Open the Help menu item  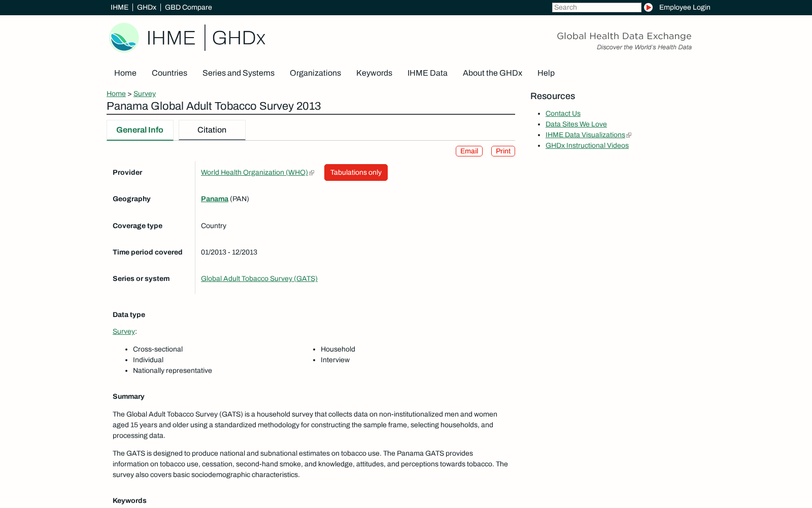click(x=546, y=73)
